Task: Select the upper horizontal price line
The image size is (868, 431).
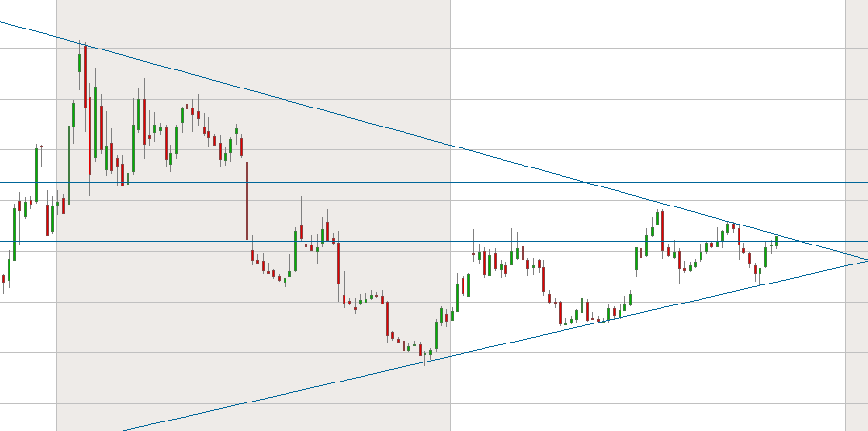Action: (x=434, y=182)
